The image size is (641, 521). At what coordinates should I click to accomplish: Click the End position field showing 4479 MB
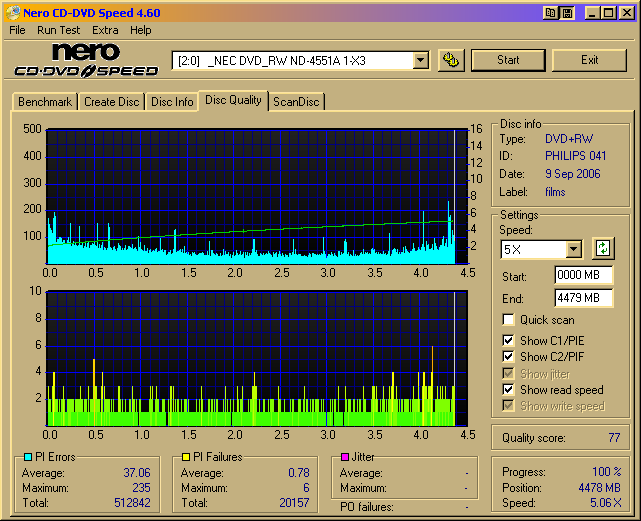[x=583, y=297]
